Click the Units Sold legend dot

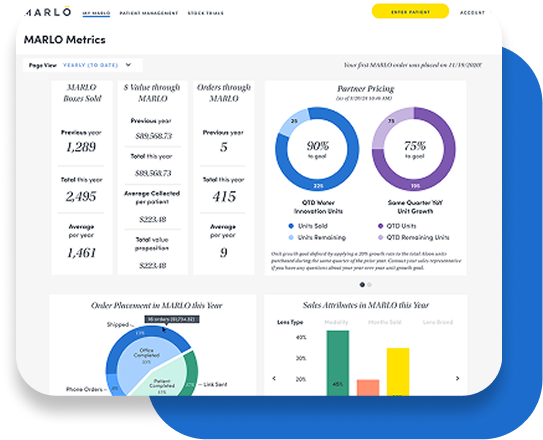coord(291,226)
